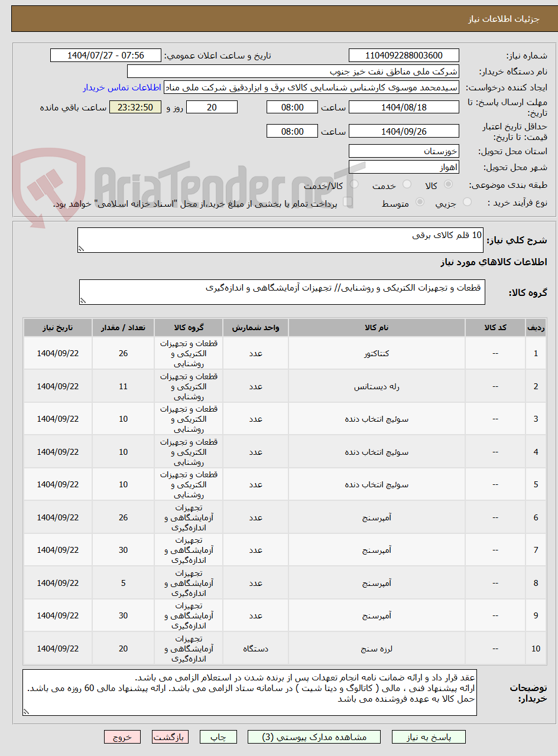Click the گروه کالا column header
The image size is (558, 756).
189,327
